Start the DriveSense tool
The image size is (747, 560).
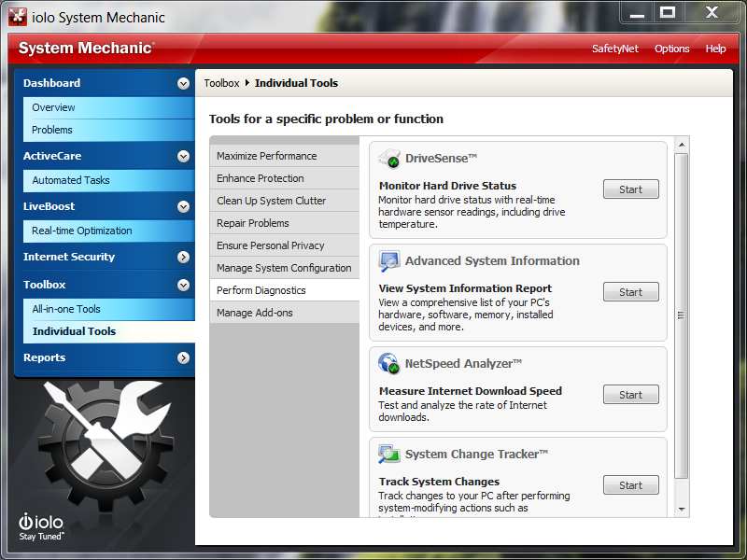(630, 189)
